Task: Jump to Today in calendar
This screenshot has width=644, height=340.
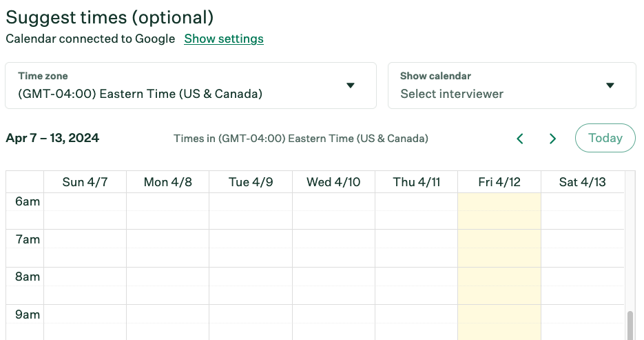Action: 605,138
